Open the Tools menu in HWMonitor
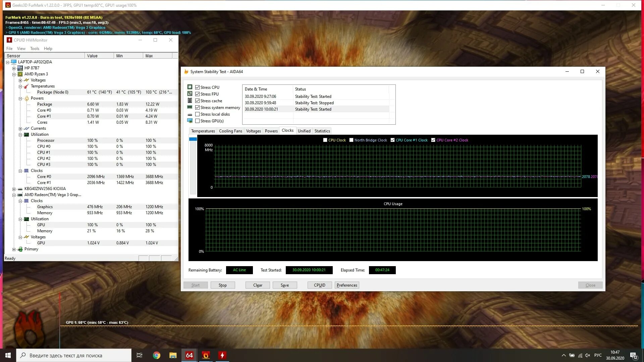 tap(35, 48)
